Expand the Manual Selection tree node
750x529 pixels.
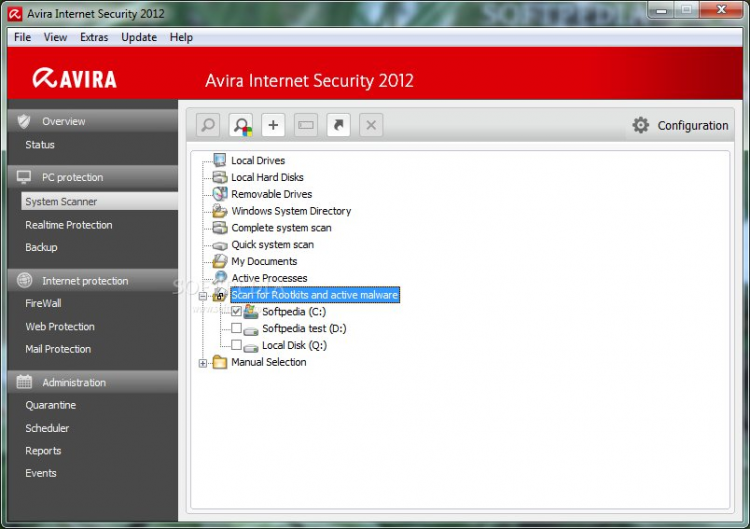203,364
